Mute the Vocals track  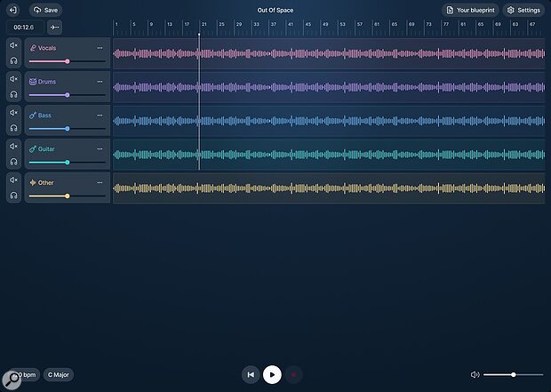[x=13, y=44]
